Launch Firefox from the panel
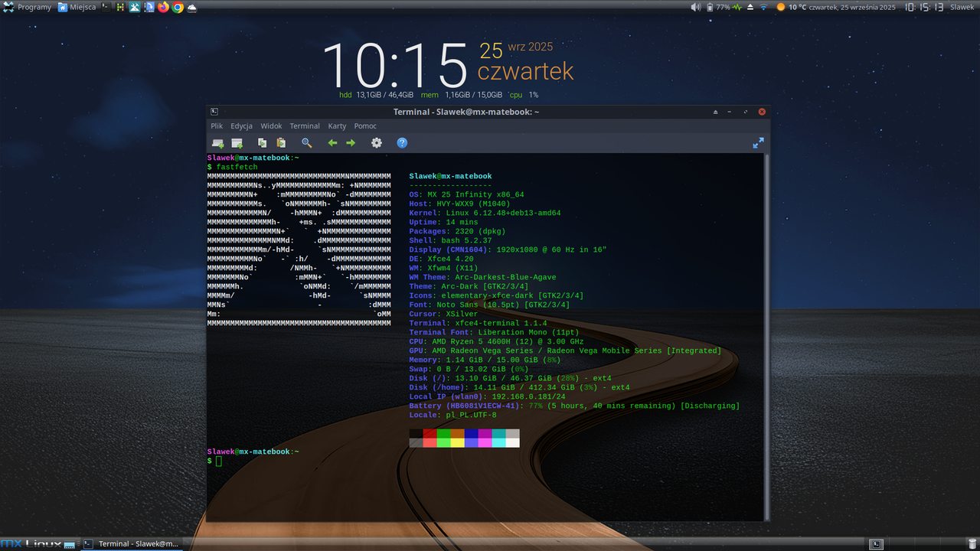Image resolution: width=980 pixels, height=551 pixels. [x=163, y=7]
